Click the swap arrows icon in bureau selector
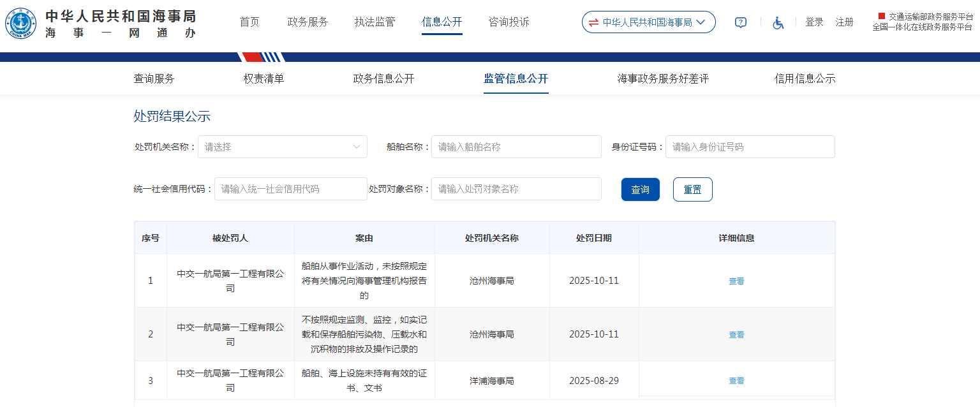Viewport: 980px width, 407px height. [593, 22]
